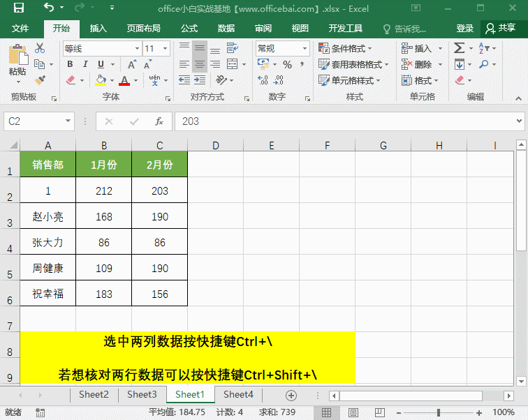Viewport: 528px width, 420px height.
Task: Select the Format Painter brush icon
Action: [40, 80]
